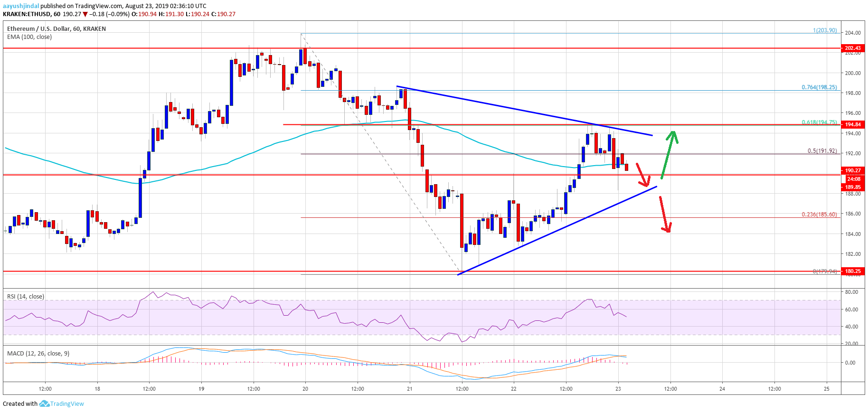868x412 pixels.
Task: Click the 186.00 price axis tick
Action: (x=853, y=214)
